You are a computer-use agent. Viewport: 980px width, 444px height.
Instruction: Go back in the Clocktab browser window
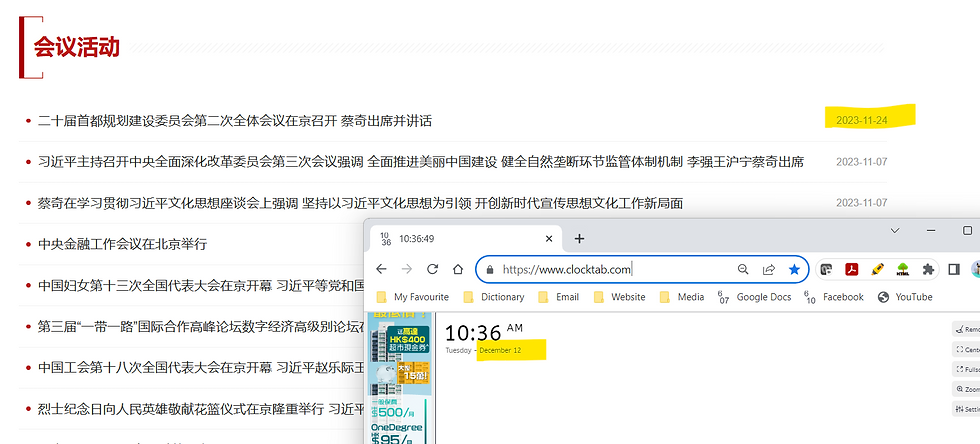tap(381, 269)
